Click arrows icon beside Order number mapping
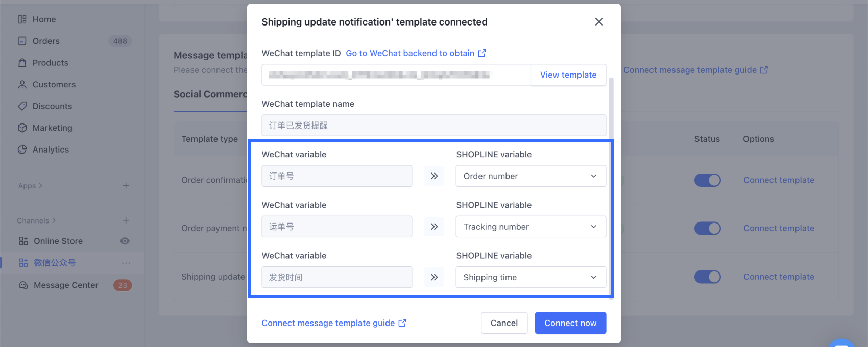This screenshot has height=347, width=868. [x=434, y=176]
